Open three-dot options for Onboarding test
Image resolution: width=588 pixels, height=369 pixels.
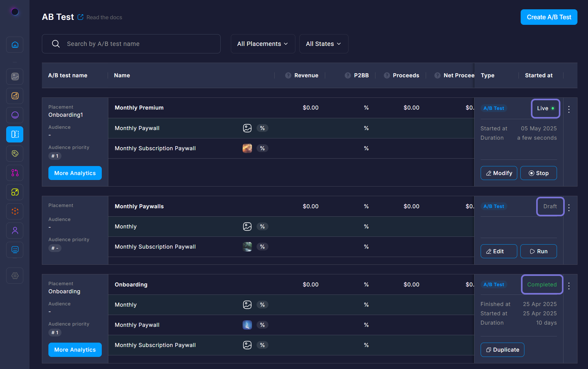click(x=569, y=286)
